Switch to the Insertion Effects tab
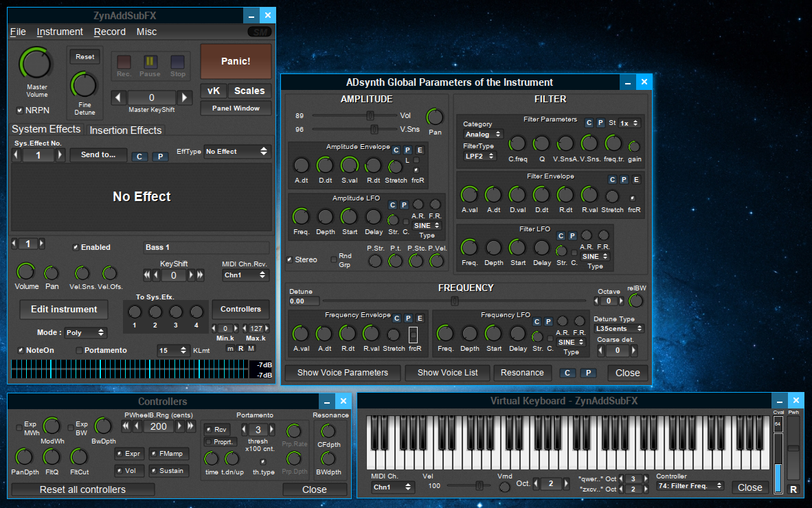The height and width of the screenshot is (508, 812). [126, 130]
